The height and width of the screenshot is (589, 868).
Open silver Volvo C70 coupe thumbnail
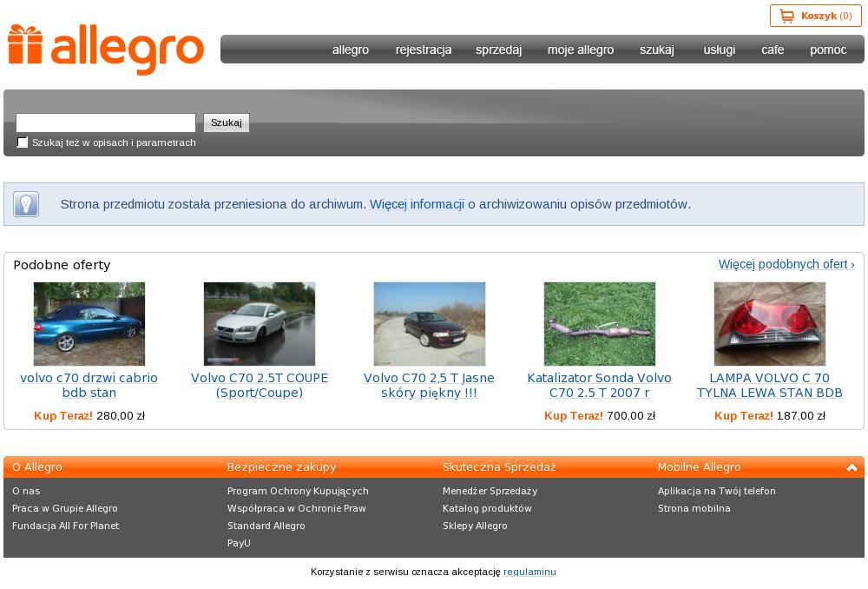coord(260,323)
